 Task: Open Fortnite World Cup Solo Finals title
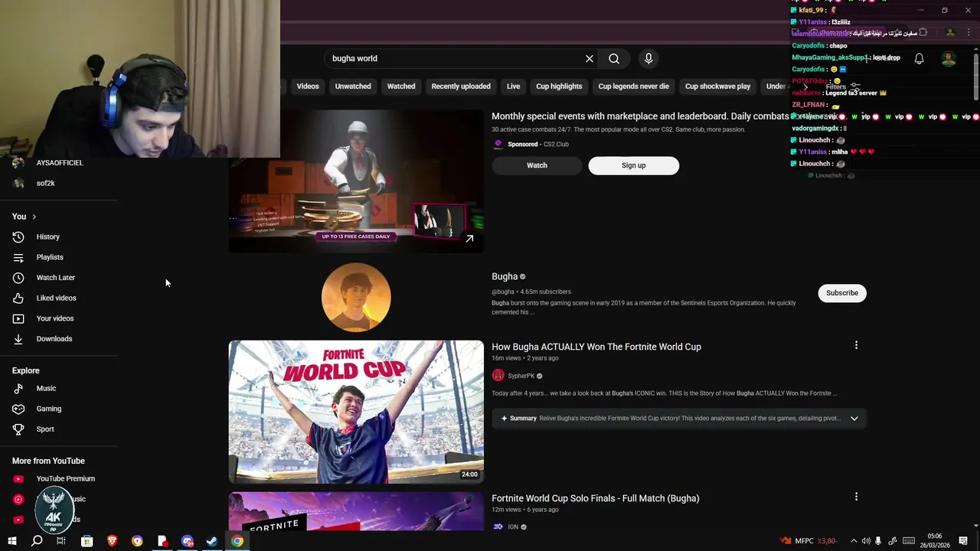(x=596, y=498)
